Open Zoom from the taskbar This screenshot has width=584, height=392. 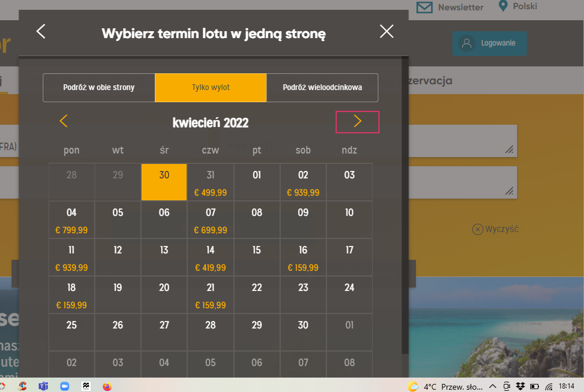pyautogui.click(x=65, y=386)
